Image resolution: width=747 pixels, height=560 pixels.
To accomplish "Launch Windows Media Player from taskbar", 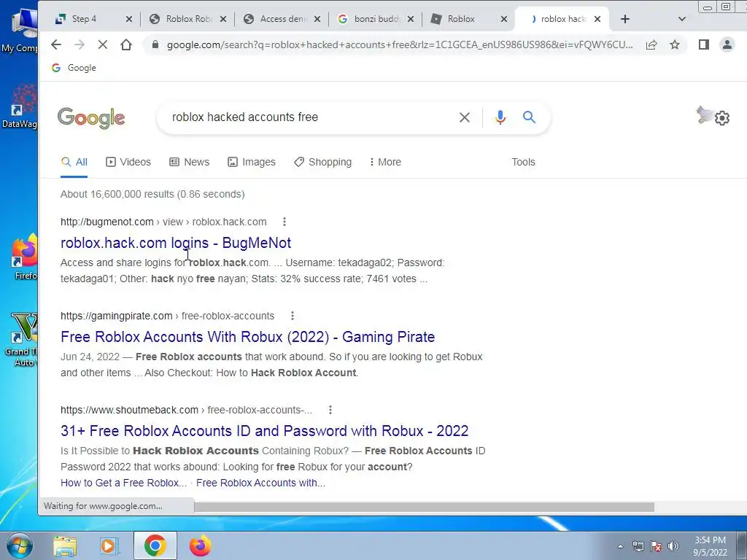I will pos(109,545).
